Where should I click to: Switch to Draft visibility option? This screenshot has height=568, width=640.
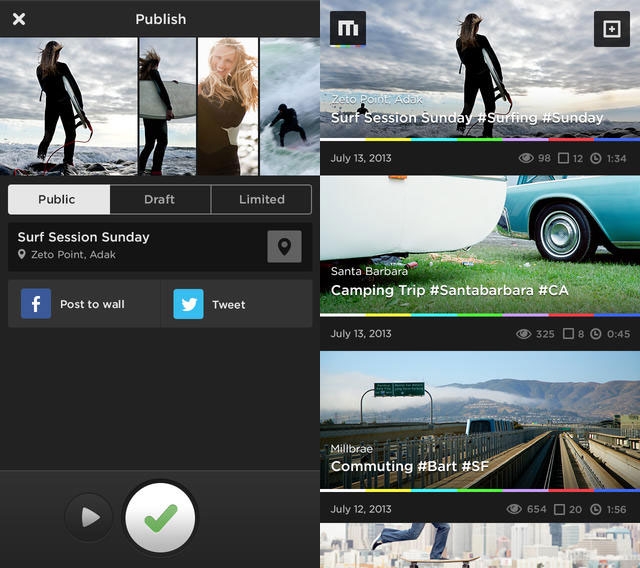(x=159, y=199)
